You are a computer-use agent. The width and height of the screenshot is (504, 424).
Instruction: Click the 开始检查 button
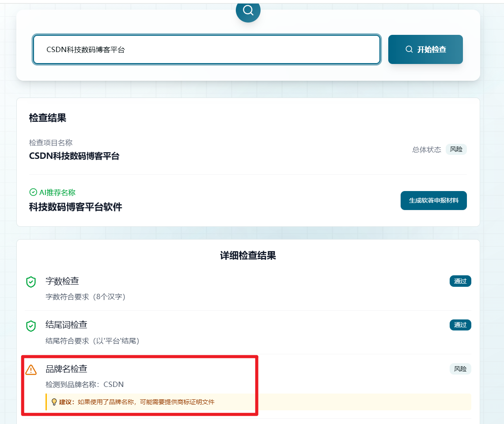(425, 49)
